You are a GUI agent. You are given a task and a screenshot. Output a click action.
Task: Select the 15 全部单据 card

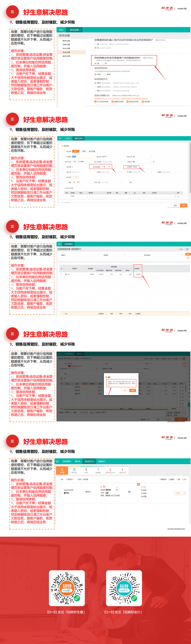[62, 471]
